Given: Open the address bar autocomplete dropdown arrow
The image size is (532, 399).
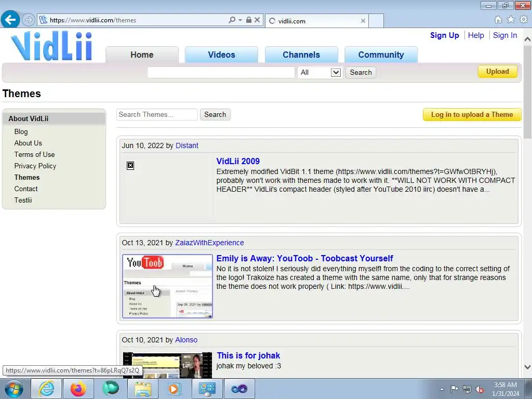Looking at the screenshot, I should click(240, 20).
